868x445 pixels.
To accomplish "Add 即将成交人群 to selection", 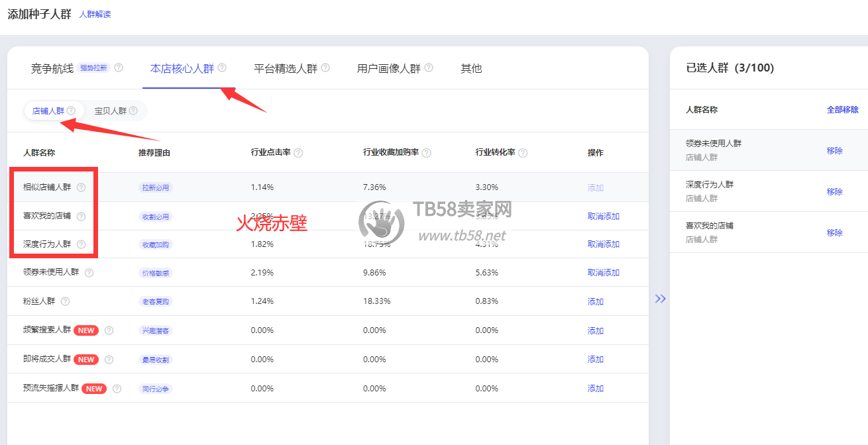I will coord(596,360).
